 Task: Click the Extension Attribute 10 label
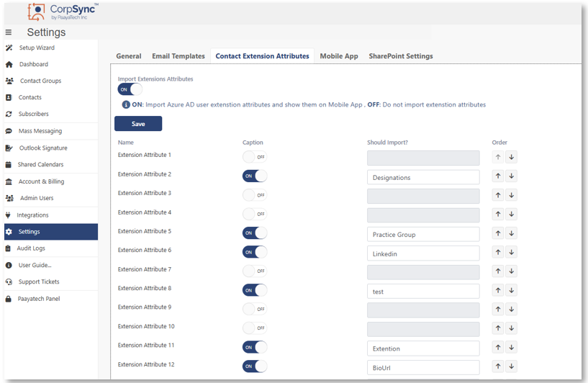(x=146, y=326)
